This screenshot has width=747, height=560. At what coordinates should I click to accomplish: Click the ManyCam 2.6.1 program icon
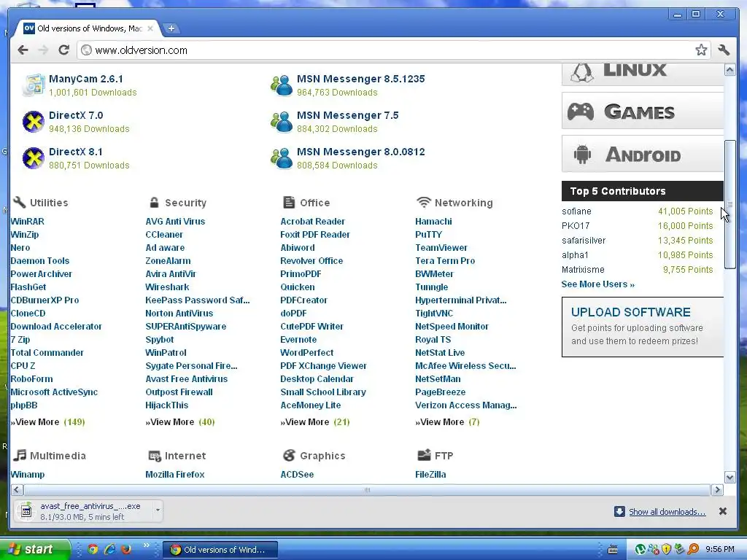coord(34,85)
